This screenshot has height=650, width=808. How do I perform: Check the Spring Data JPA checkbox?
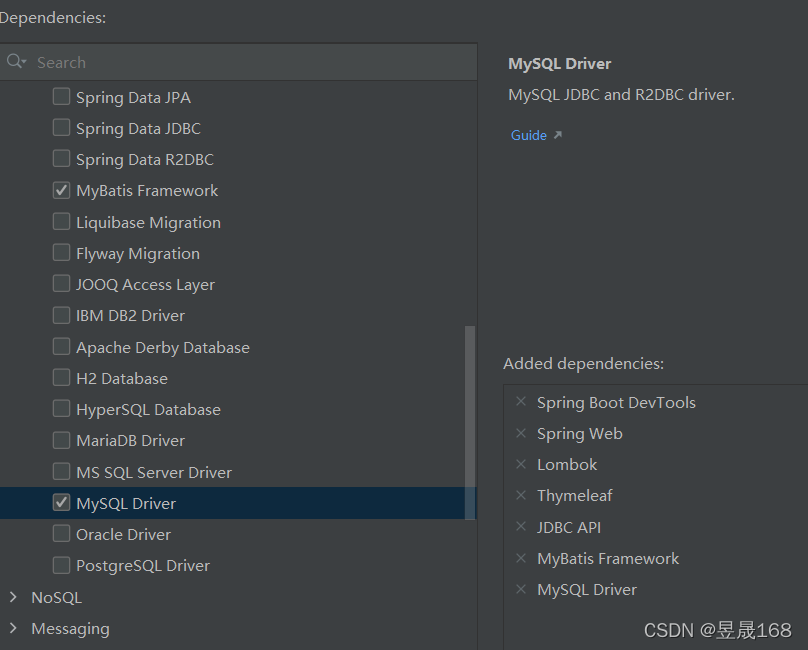pyautogui.click(x=61, y=96)
